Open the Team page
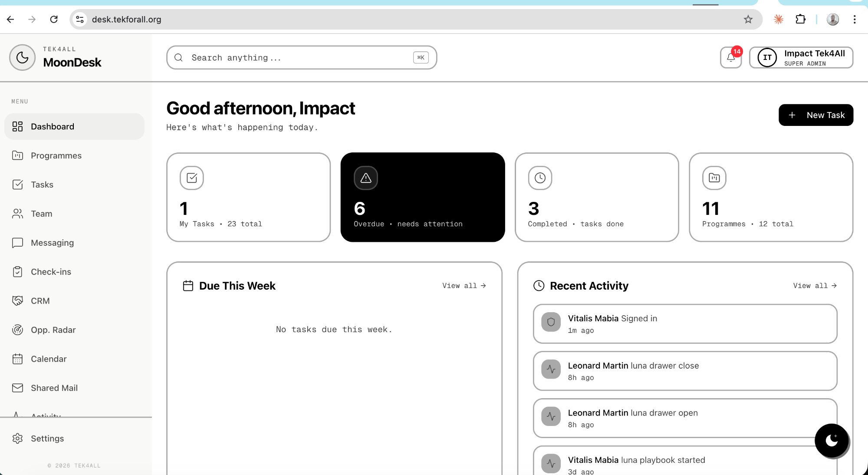868x475 pixels. tap(41, 214)
